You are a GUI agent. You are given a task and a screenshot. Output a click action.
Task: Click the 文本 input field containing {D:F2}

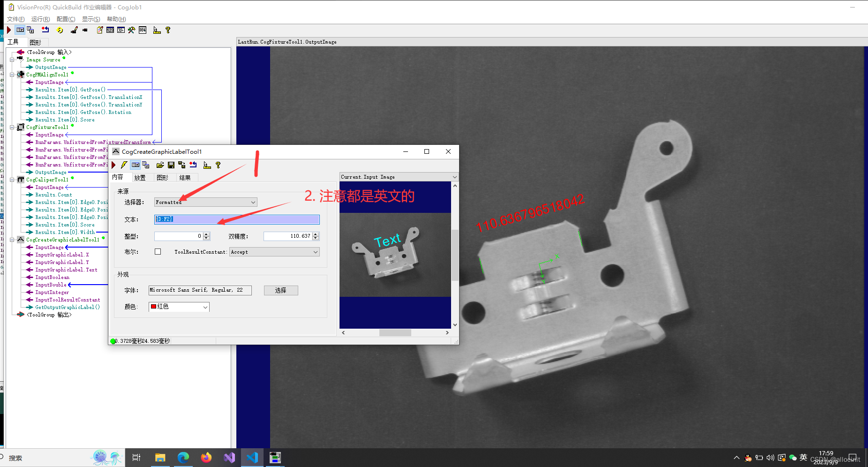click(237, 219)
